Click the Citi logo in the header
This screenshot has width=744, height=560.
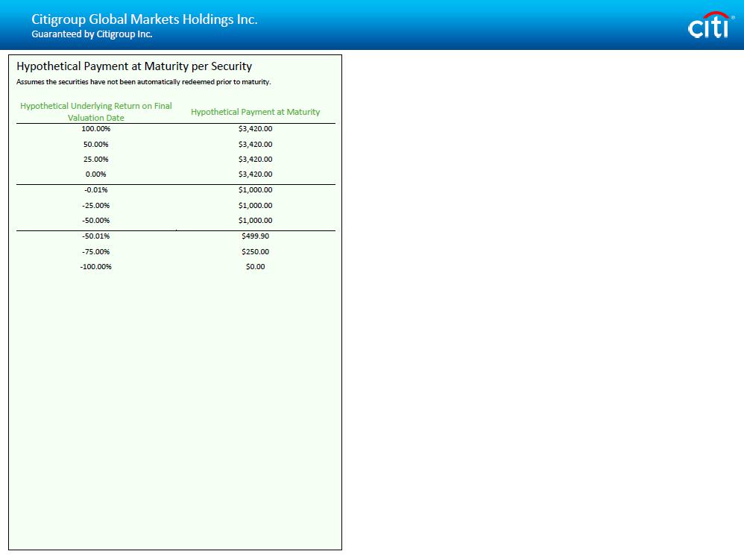click(x=710, y=25)
